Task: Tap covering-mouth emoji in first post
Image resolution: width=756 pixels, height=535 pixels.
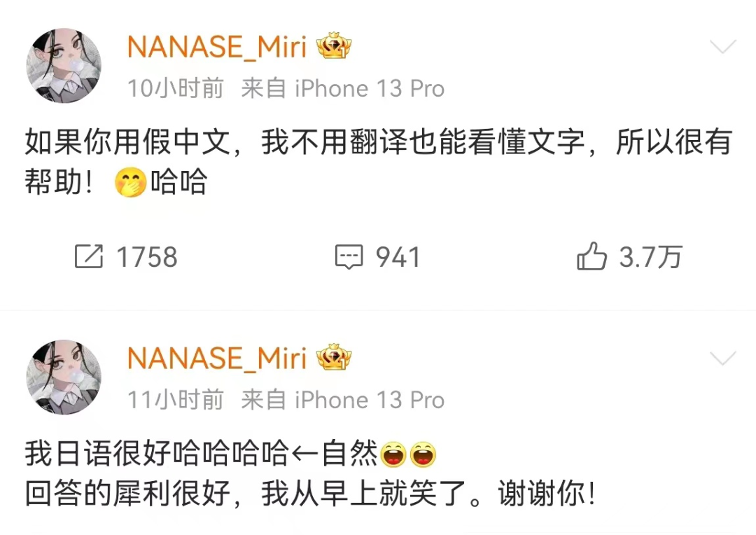Action: (130, 183)
